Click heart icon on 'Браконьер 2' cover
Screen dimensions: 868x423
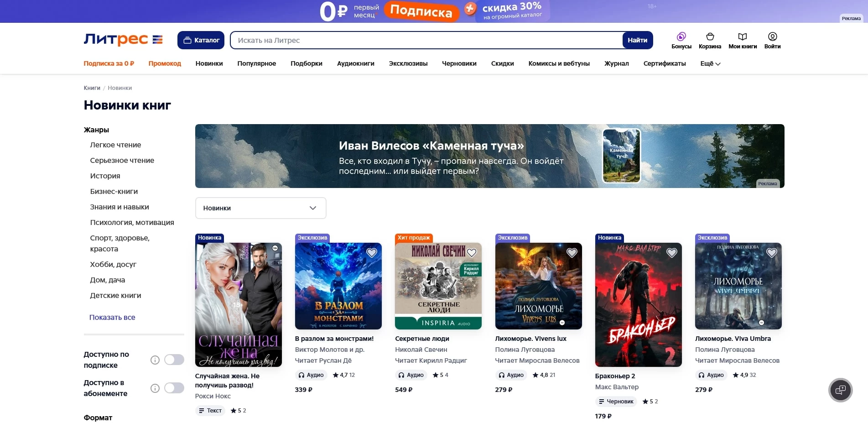point(671,253)
